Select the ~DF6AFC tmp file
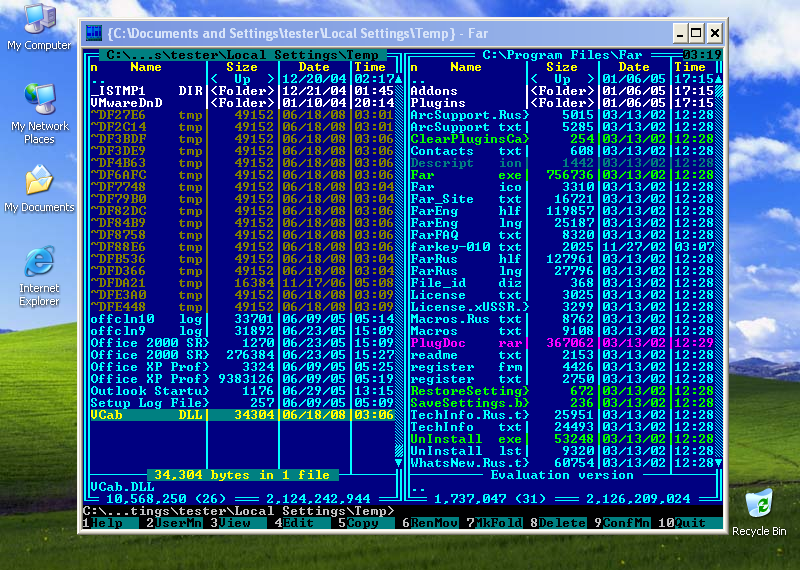 point(242,175)
